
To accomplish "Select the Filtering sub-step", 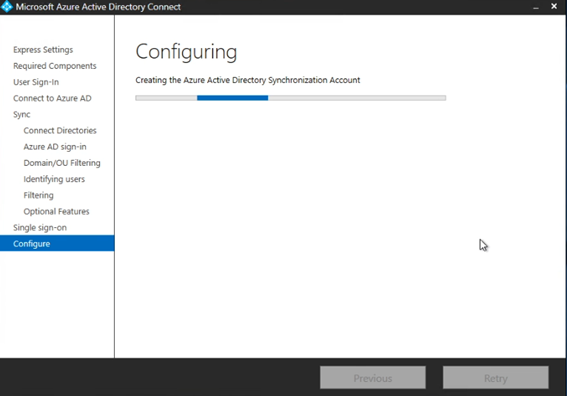I will (x=38, y=195).
